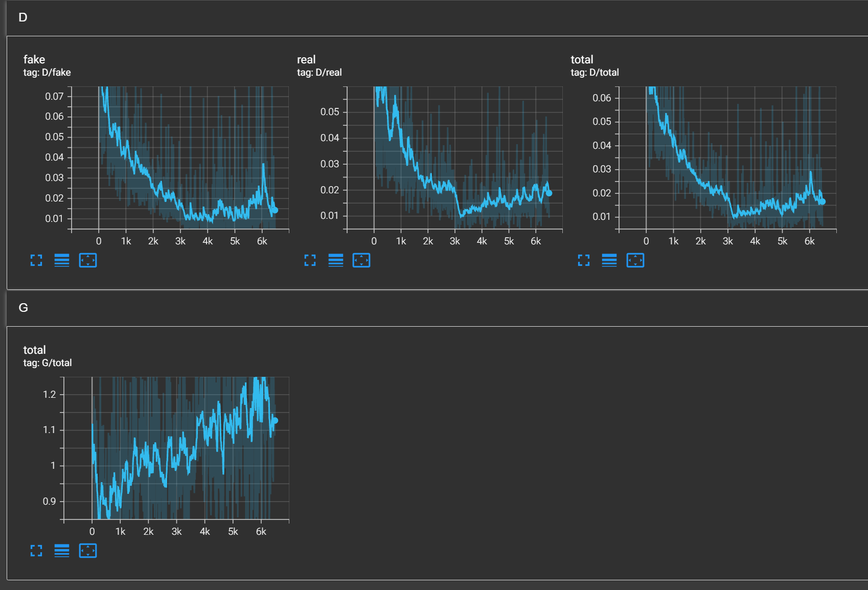Click the 'tag: G/total' label
The height and width of the screenshot is (590, 868).
pyautogui.click(x=48, y=363)
